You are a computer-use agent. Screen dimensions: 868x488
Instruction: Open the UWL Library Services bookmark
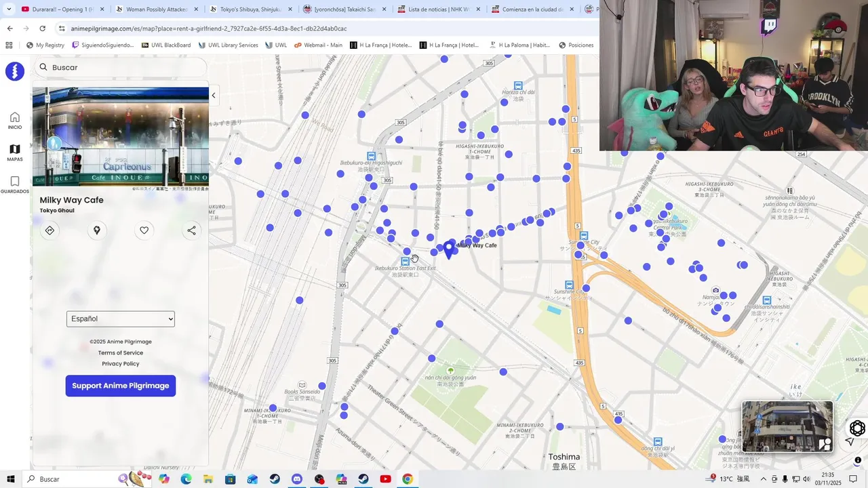229,45
